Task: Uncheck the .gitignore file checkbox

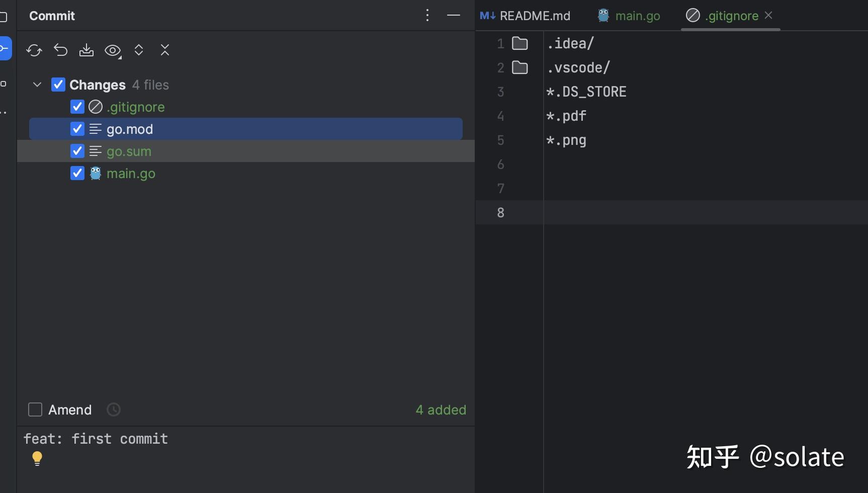Action: (77, 107)
